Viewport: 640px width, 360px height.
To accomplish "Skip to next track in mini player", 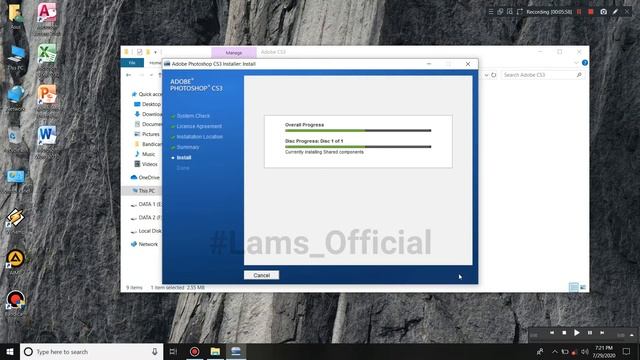I will click(602, 333).
